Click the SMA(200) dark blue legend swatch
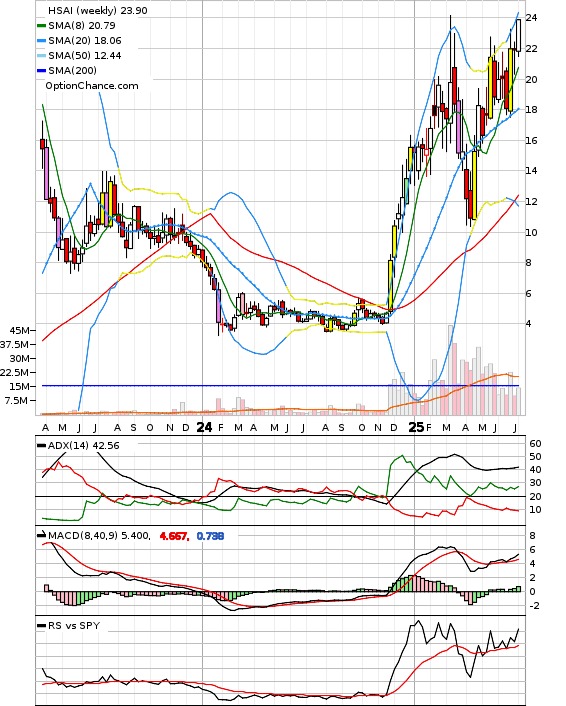This screenshot has width=566, height=706. [x=41, y=71]
